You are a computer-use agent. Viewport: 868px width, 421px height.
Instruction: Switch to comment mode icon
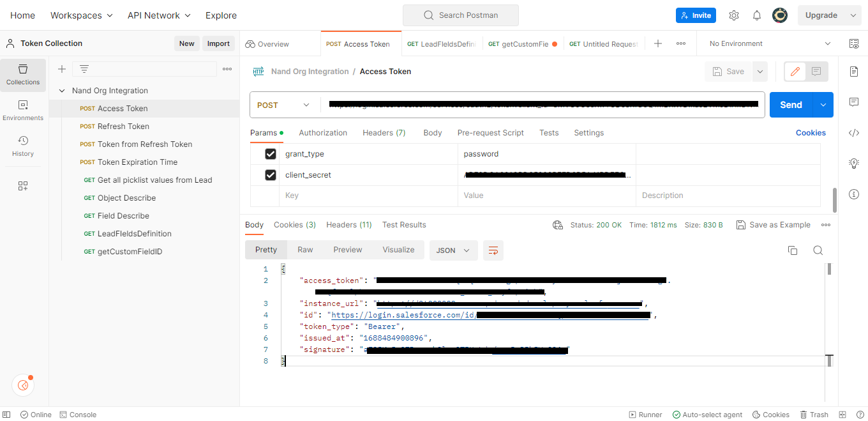point(816,72)
